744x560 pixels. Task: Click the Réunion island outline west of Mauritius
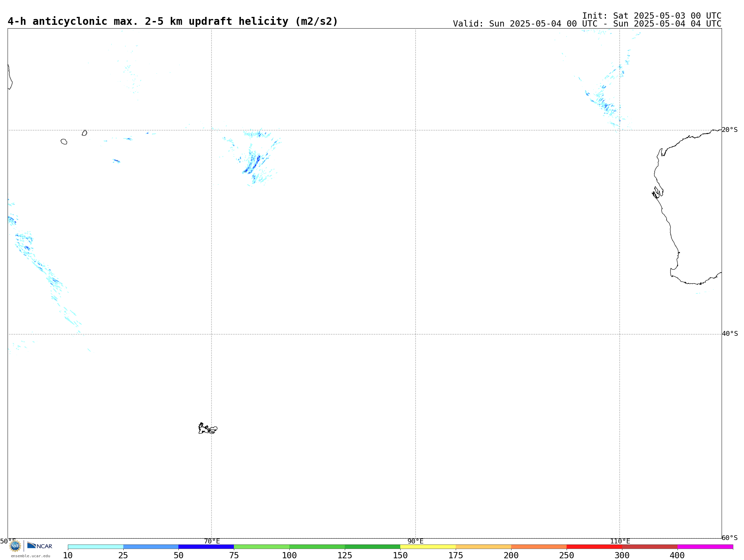[x=64, y=142]
